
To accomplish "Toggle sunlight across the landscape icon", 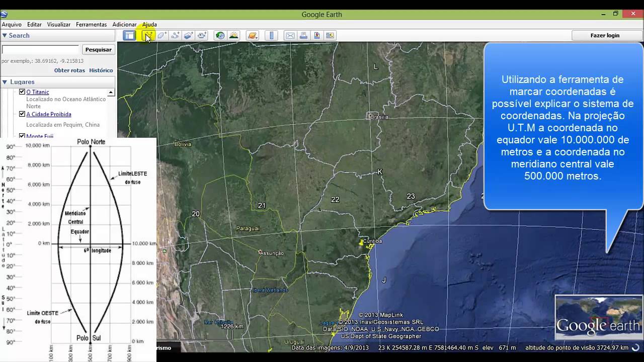I will point(233,35).
